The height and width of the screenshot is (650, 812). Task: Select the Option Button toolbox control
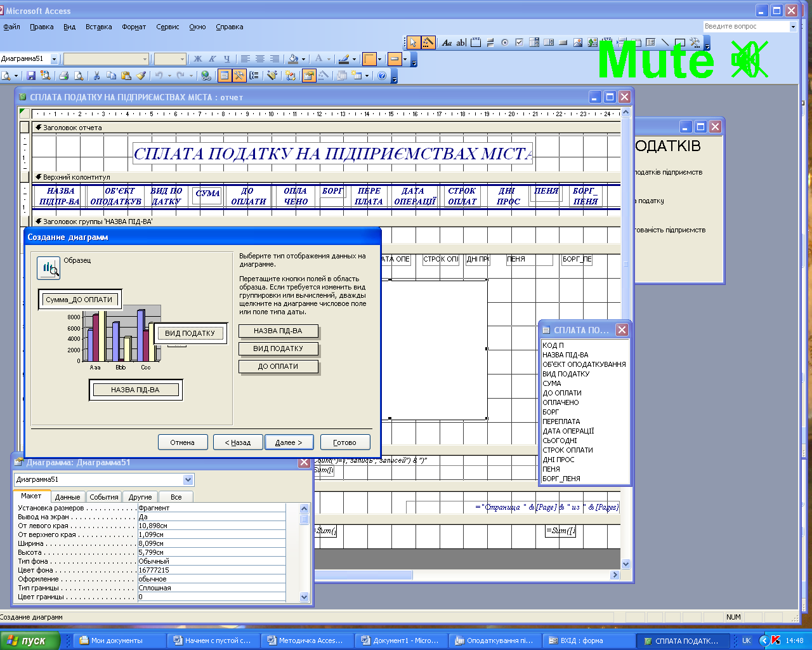pos(505,43)
